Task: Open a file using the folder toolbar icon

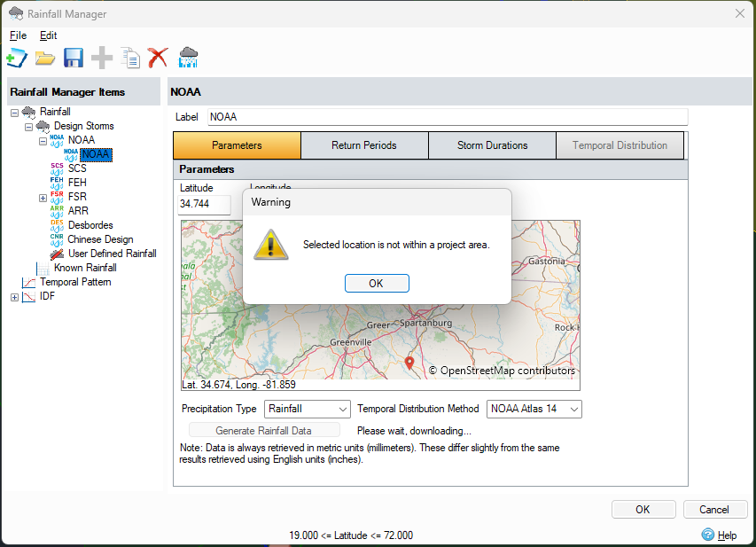Action: tap(45, 57)
